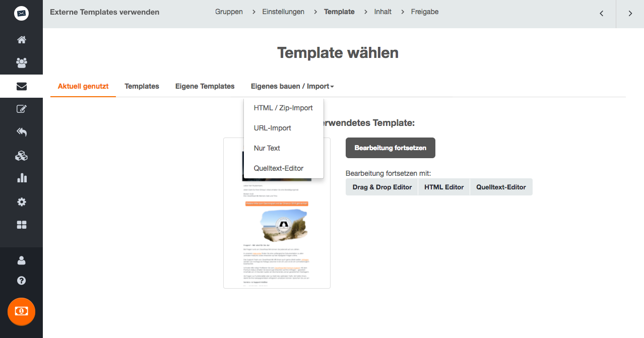
Task: Open the recipients group icon
Action: (x=21, y=63)
